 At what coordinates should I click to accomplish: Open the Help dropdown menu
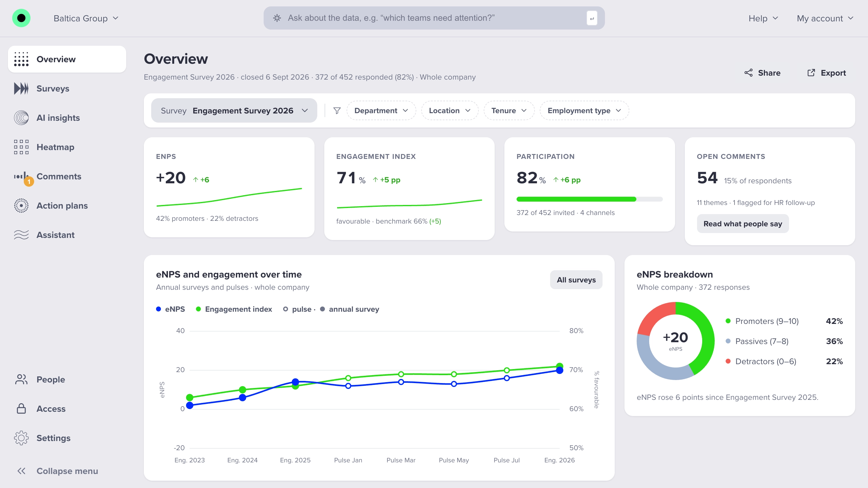coord(763,18)
